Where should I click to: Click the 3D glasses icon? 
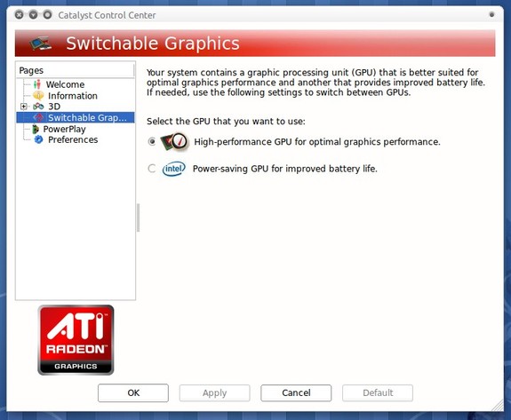click(38, 107)
